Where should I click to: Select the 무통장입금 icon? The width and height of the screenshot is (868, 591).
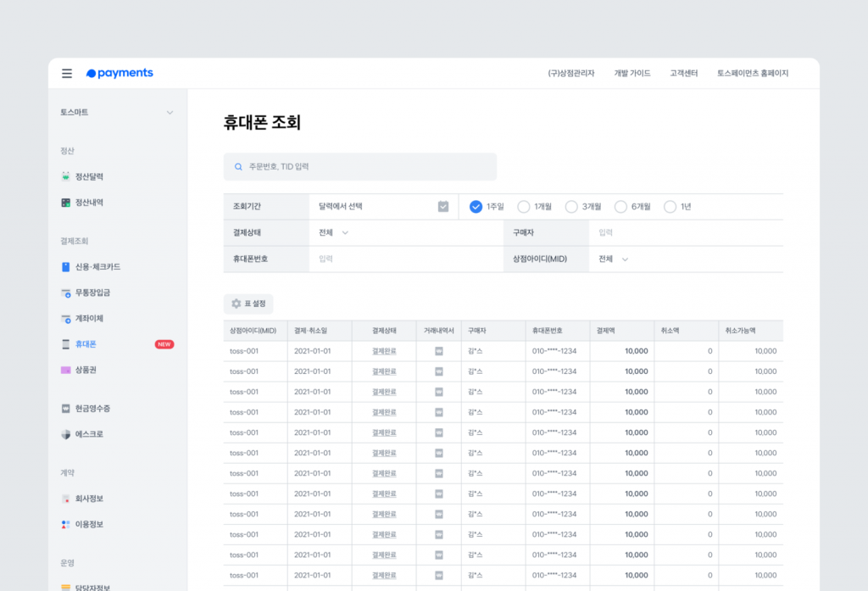(66, 293)
